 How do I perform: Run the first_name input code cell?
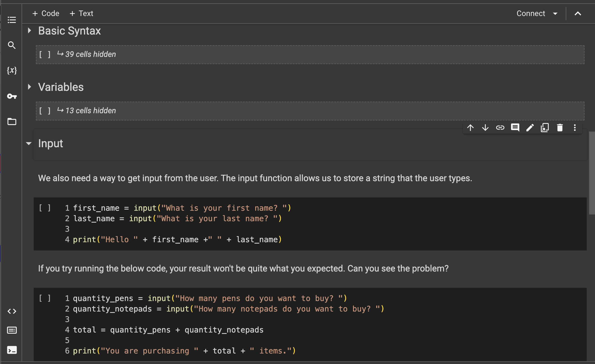44,208
